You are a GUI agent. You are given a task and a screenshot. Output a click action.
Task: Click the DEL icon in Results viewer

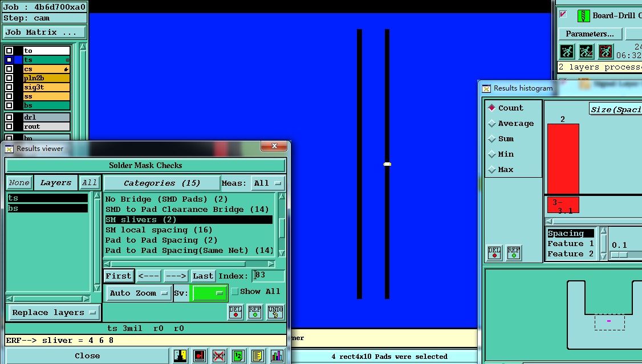235,312
